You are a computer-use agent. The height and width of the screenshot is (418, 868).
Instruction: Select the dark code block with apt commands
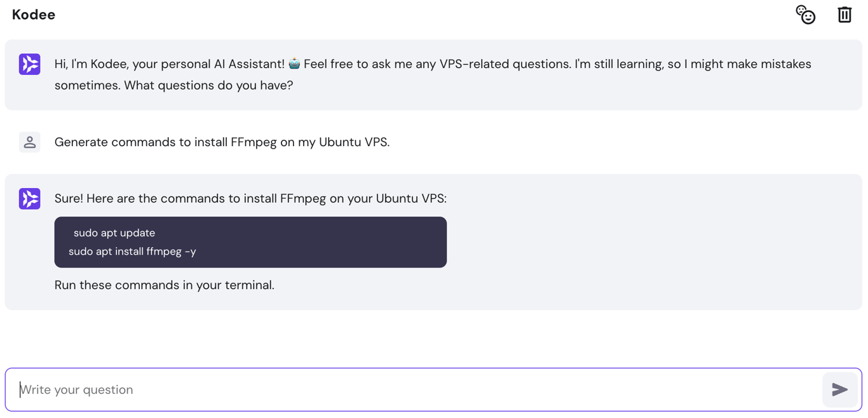250,242
